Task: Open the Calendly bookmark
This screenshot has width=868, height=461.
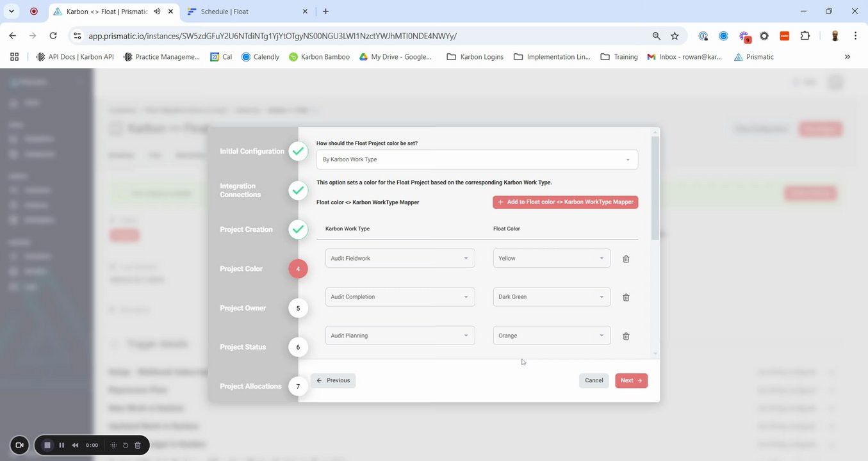Action: [x=261, y=57]
